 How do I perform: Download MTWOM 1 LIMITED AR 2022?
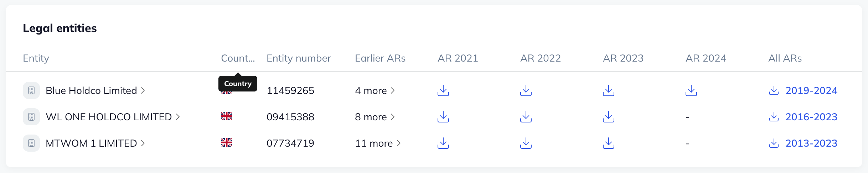526,143
